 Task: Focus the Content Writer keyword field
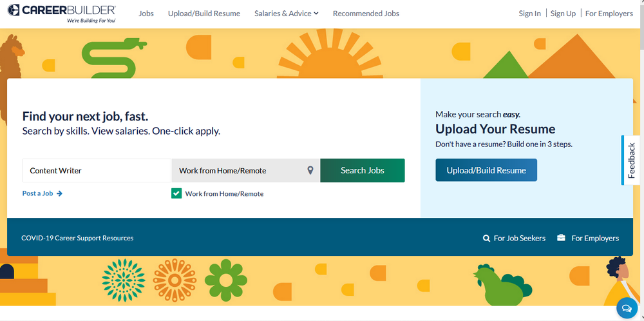coord(97,170)
